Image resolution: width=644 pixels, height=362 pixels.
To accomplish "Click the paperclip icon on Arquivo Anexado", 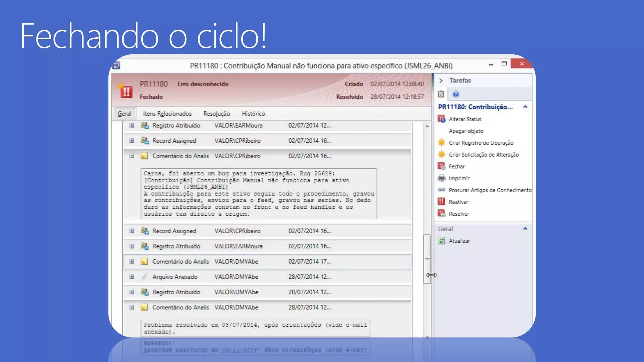I will pyautogui.click(x=144, y=277).
